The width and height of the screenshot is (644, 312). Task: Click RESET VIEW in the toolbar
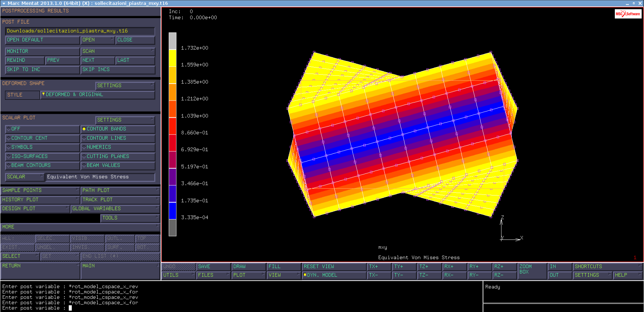334,266
